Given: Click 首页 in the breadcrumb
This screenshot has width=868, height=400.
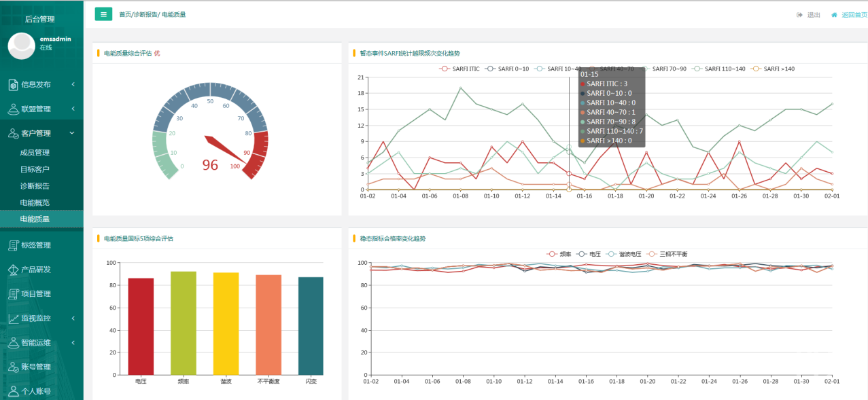Looking at the screenshot, I should [x=126, y=14].
